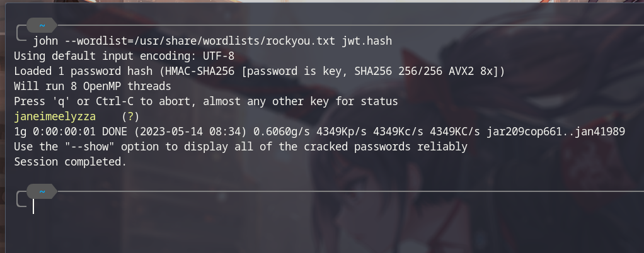Click the Session completed. line
This screenshot has height=253, width=644.
[x=71, y=162]
